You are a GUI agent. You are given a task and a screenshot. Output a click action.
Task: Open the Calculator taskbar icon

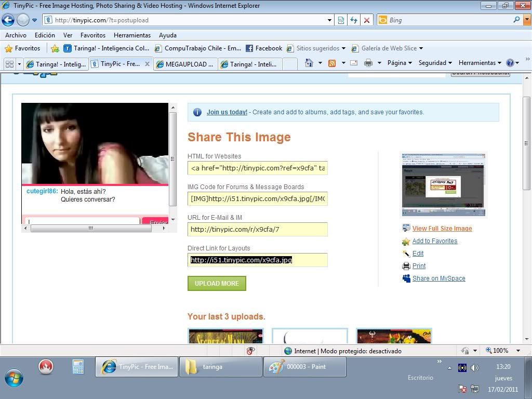click(x=78, y=367)
